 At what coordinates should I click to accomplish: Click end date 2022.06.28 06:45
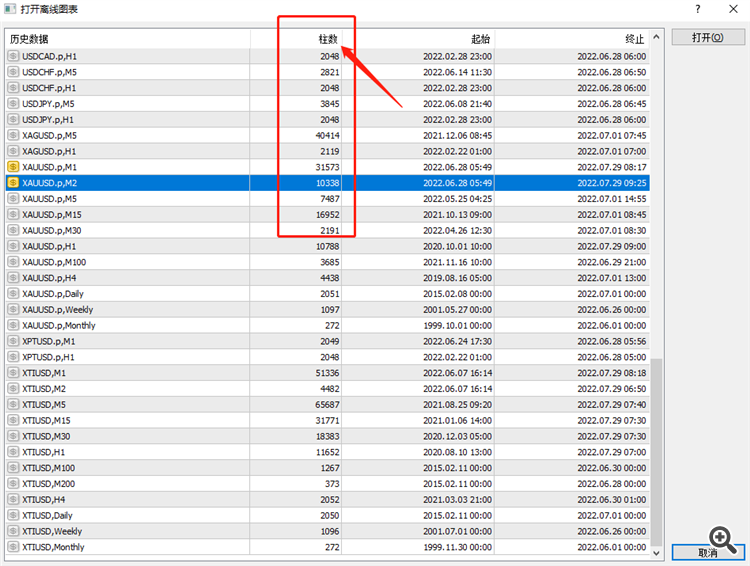tap(612, 104)
